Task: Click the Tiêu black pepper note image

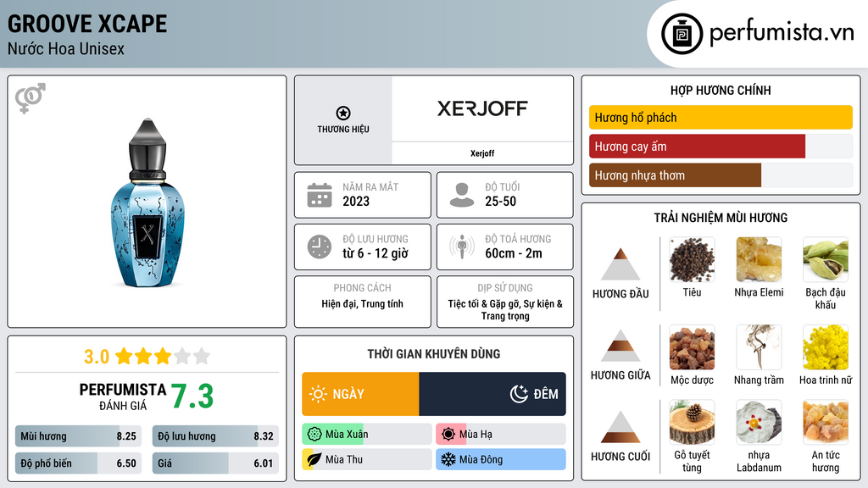Action: pos(692,259)
